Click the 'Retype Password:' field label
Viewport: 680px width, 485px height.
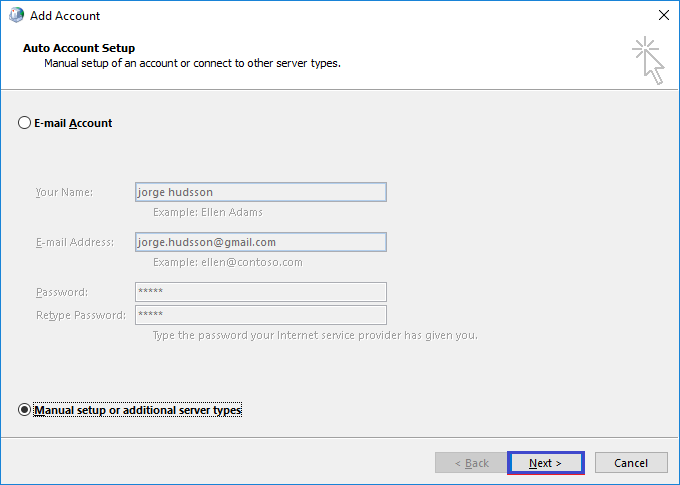81,315
